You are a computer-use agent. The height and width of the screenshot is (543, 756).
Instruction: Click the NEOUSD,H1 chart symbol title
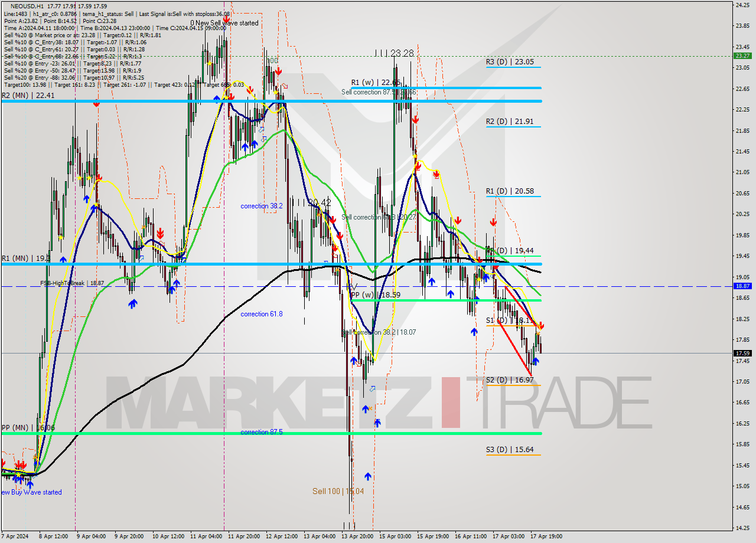pyautogui.click(x=27, y=6)
